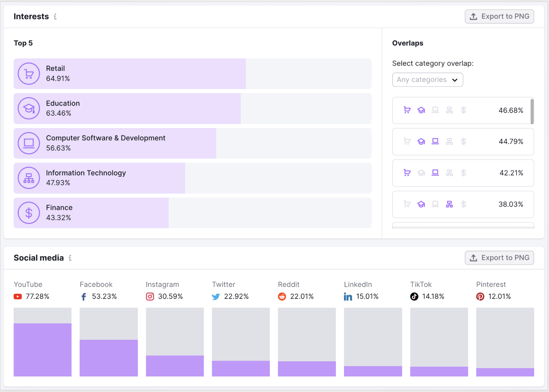549x392 pixels.
Task: Click dollar icon in 46.68% overlap row
Action: (464, 110)
